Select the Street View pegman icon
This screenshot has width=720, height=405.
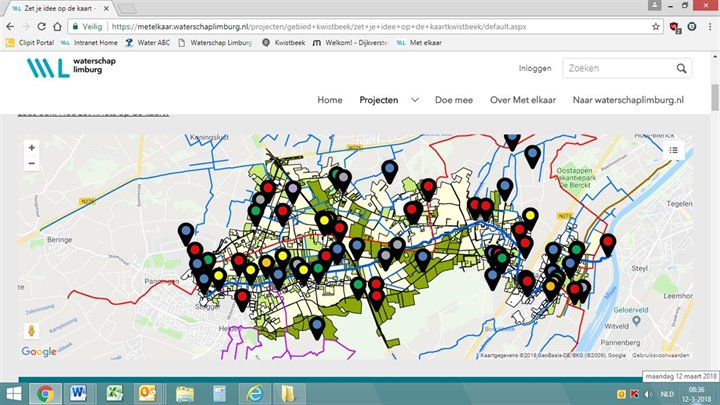32,329
